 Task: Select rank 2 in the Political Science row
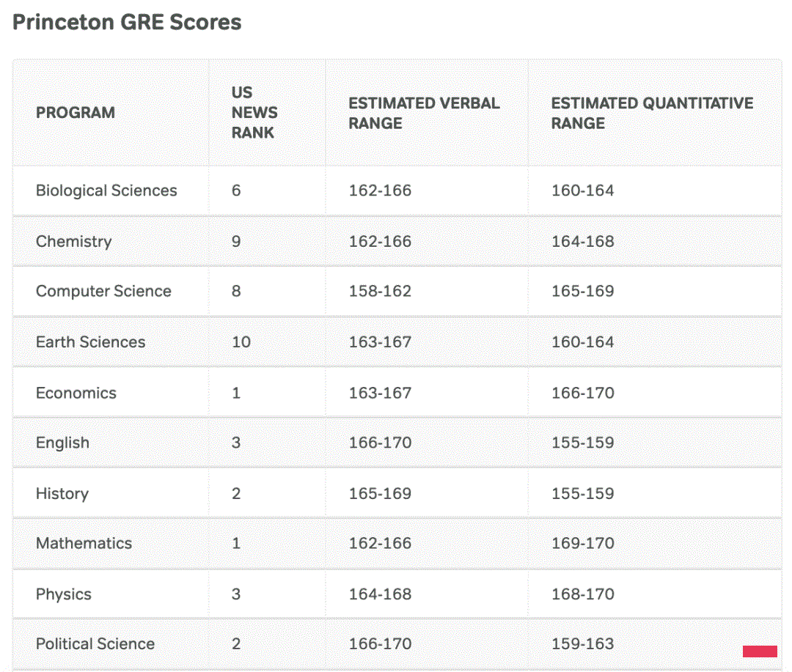[x=236, y=643]
